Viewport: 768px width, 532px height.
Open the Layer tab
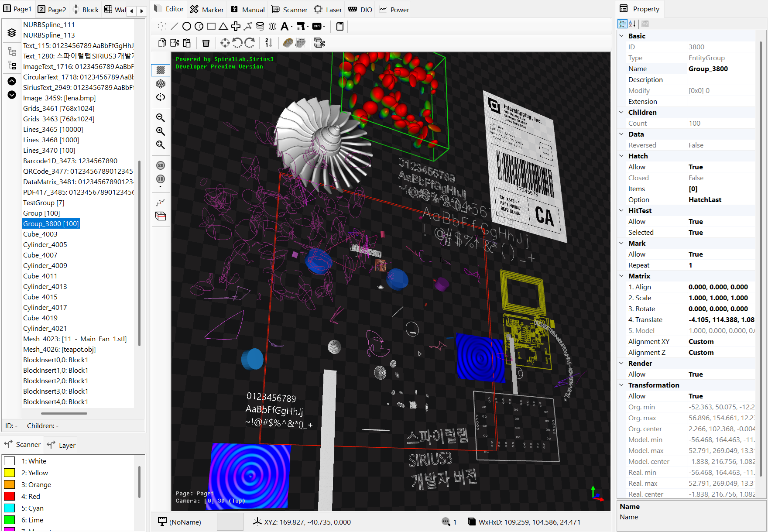(62, 445)
